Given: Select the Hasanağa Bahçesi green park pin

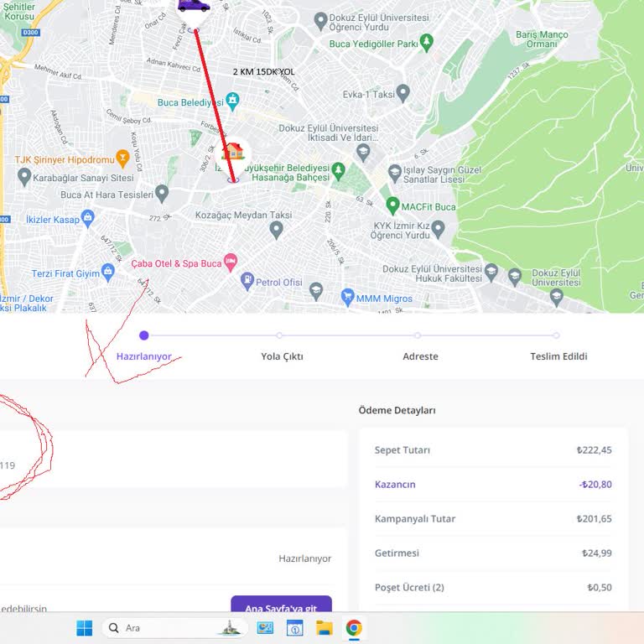Looking at the screenshot, I should coord(338,171).
